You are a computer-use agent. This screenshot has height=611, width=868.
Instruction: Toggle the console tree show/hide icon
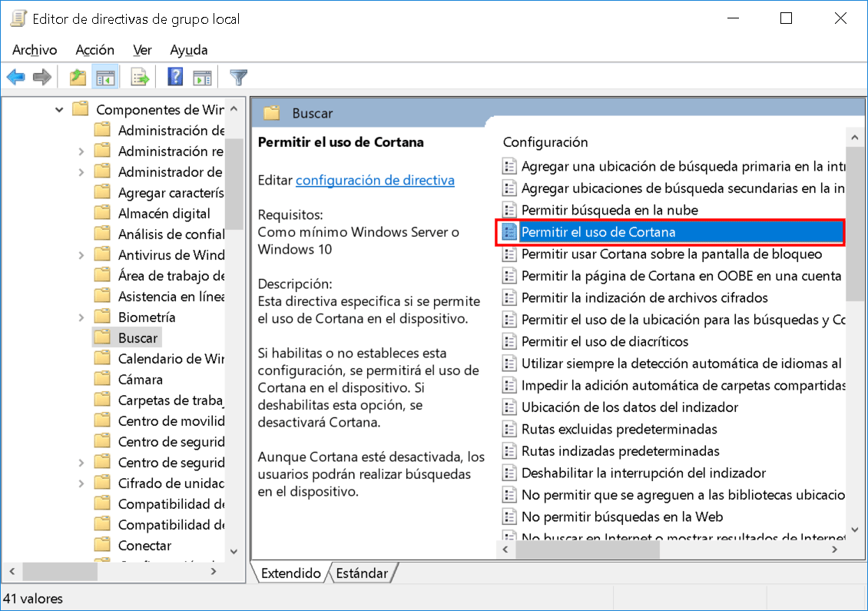(x=105, y=77)
